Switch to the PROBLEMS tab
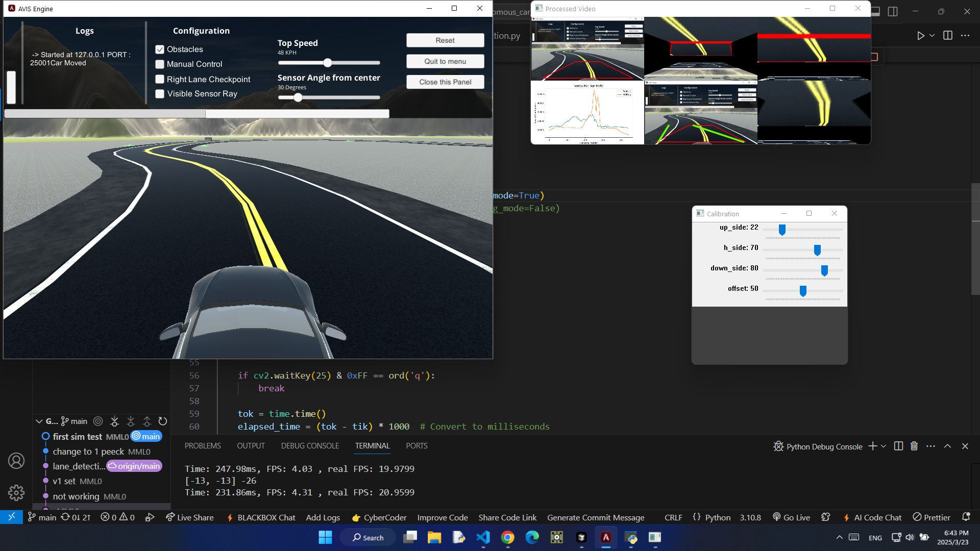The height and width of the screenshot is (551, 980). (x=203, y=446)
